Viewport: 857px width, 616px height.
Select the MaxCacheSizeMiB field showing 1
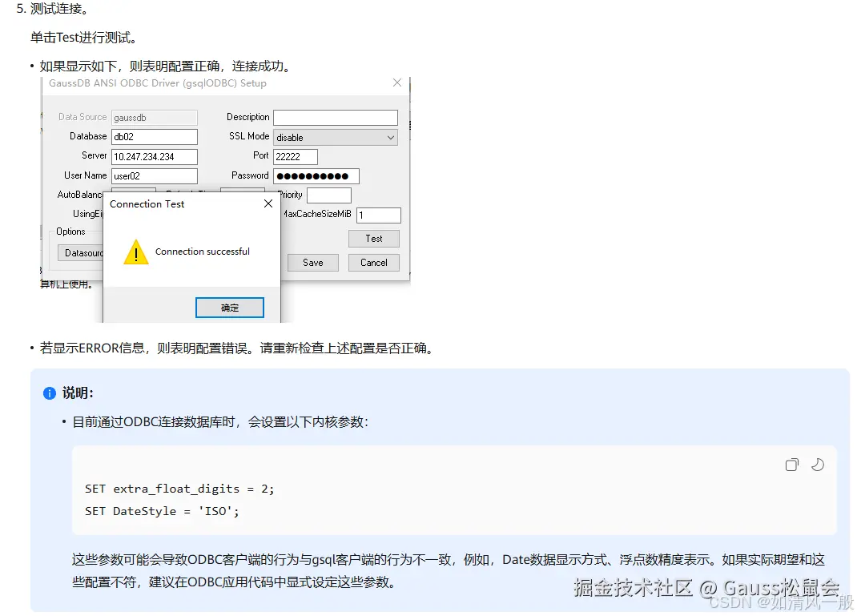tap(378, 215)
